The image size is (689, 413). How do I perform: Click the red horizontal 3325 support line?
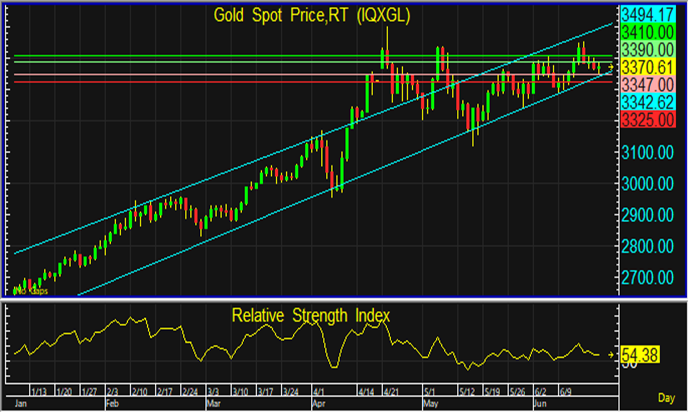(x=313, y=82)
